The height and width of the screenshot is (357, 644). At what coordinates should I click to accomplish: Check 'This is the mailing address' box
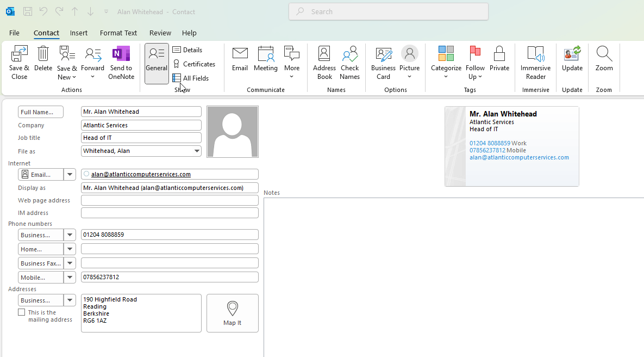(x=22, y=312)
